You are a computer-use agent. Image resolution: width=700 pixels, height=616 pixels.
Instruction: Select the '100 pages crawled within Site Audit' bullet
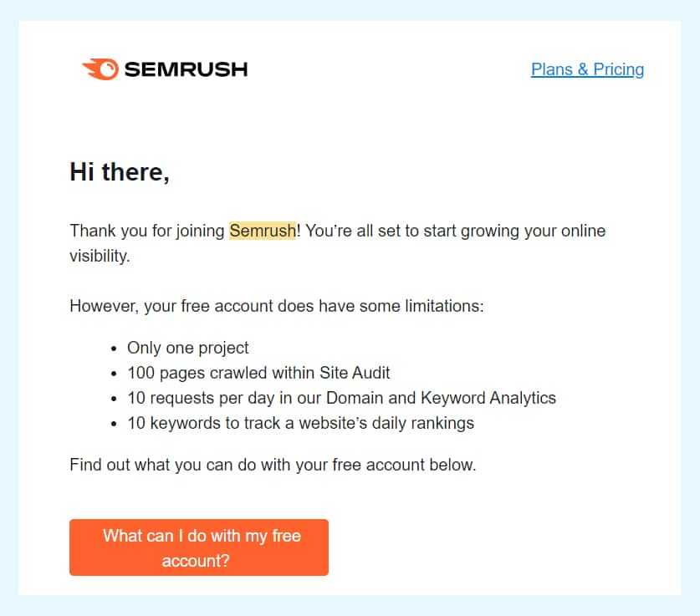click(258, 373)
